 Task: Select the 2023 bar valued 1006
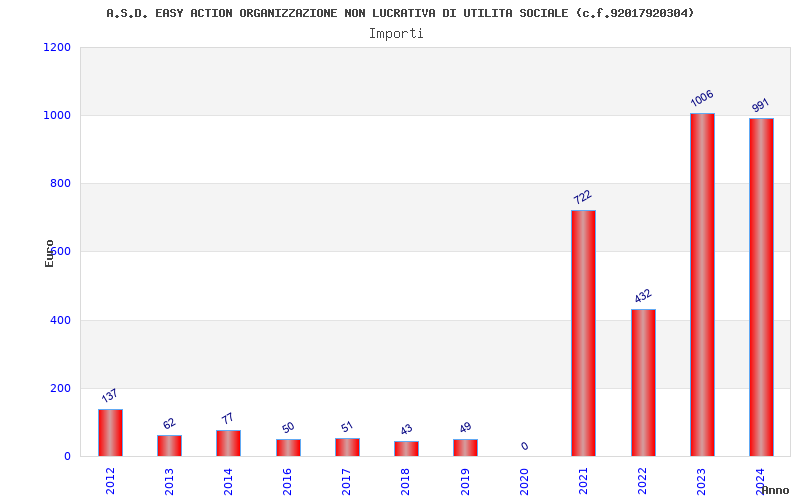pyautogui.click(x=703, y=285)
